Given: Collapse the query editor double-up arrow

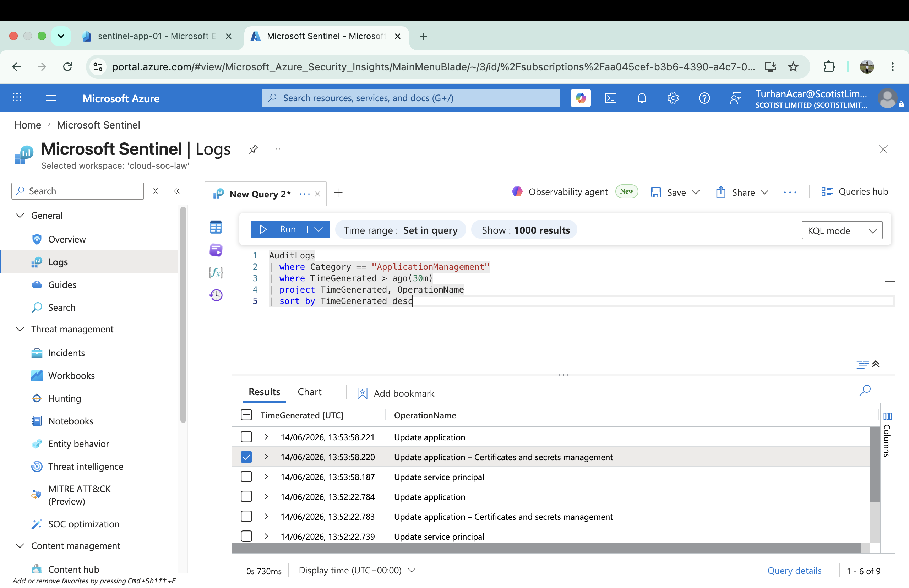Looking at the screenshot, I should point(876,364).
